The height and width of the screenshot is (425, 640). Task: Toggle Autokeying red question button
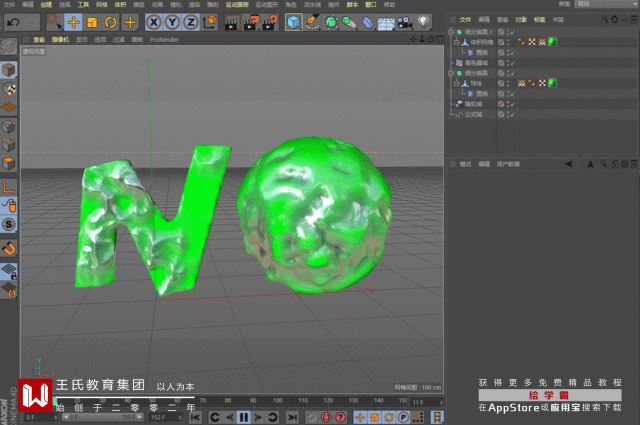(340, 417)
